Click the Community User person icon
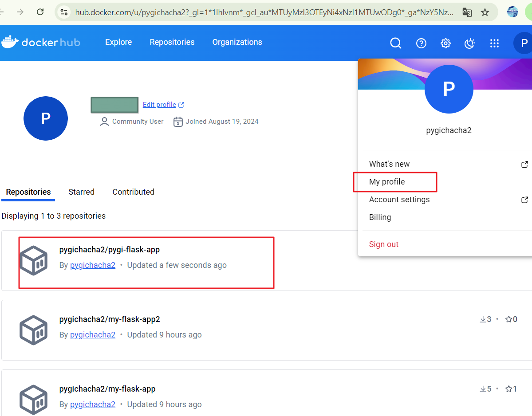Screen dimensions: 532x416 click(x=104, y=122)
